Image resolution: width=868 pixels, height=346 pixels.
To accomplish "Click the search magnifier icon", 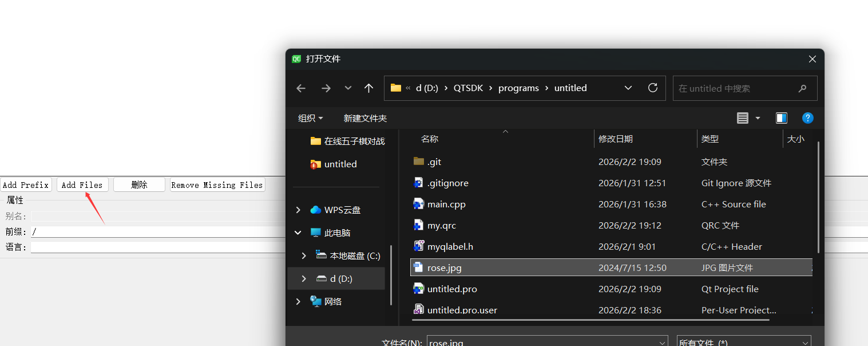I will 803,88.
